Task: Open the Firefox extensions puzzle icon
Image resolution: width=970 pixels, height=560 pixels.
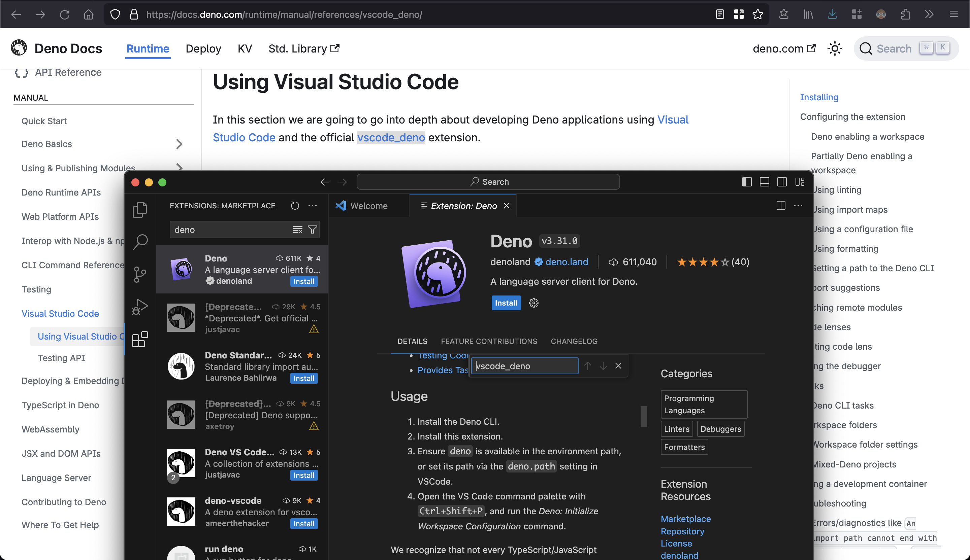Action: tap(905, 14)
